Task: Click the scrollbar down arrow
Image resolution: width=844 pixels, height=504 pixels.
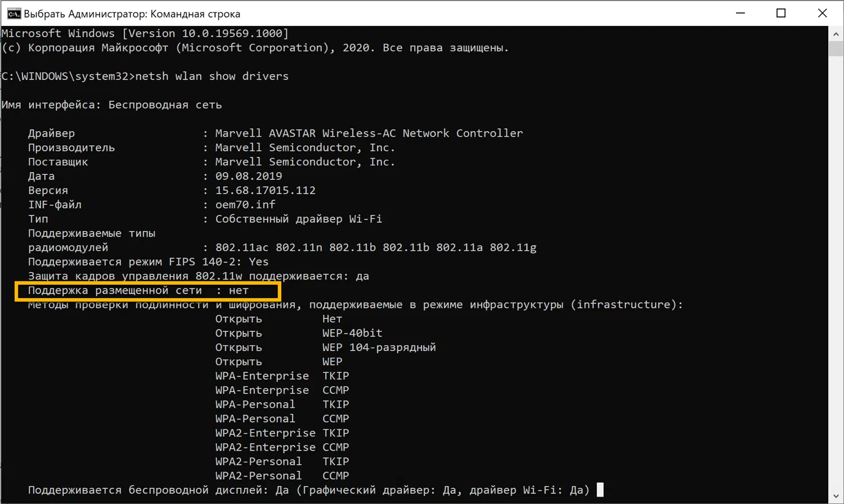Action: click(x=836, y=496)
